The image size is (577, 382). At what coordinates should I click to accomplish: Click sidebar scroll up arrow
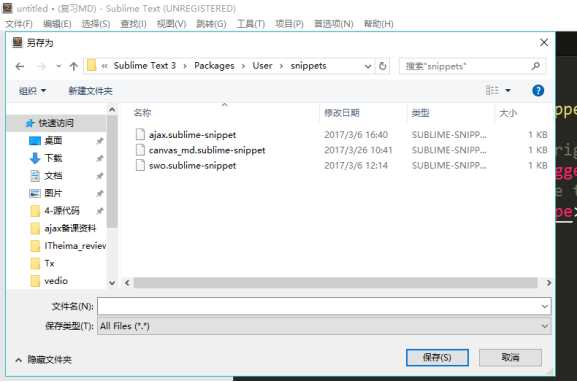[x=112, y=110]
